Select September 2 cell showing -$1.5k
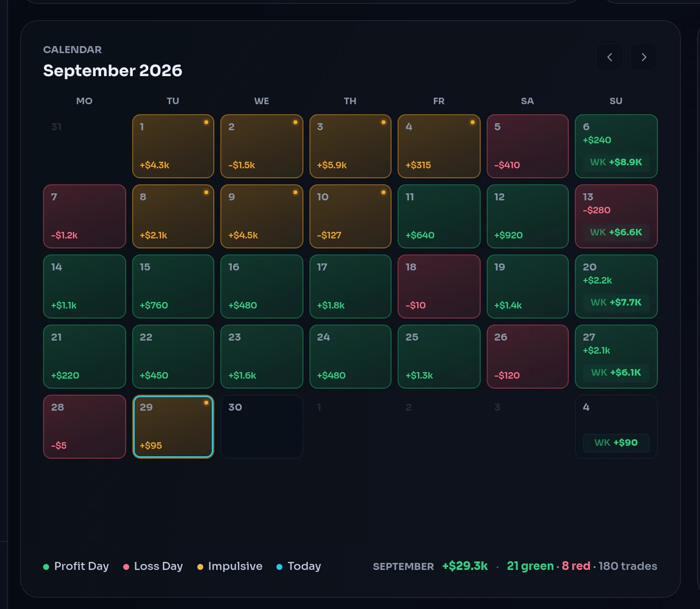Viewport: 700px width, 609px height. pos(262,146)
